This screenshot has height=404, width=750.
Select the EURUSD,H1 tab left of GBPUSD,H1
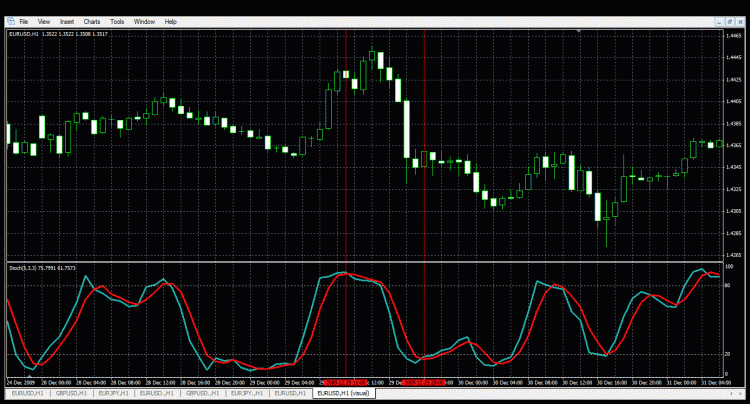(27, 393)
